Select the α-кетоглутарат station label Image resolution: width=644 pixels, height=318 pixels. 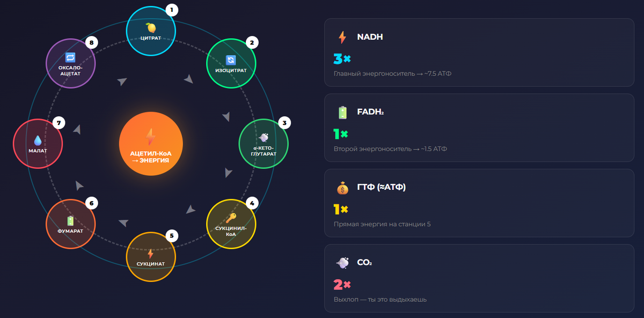pos(264,151)
